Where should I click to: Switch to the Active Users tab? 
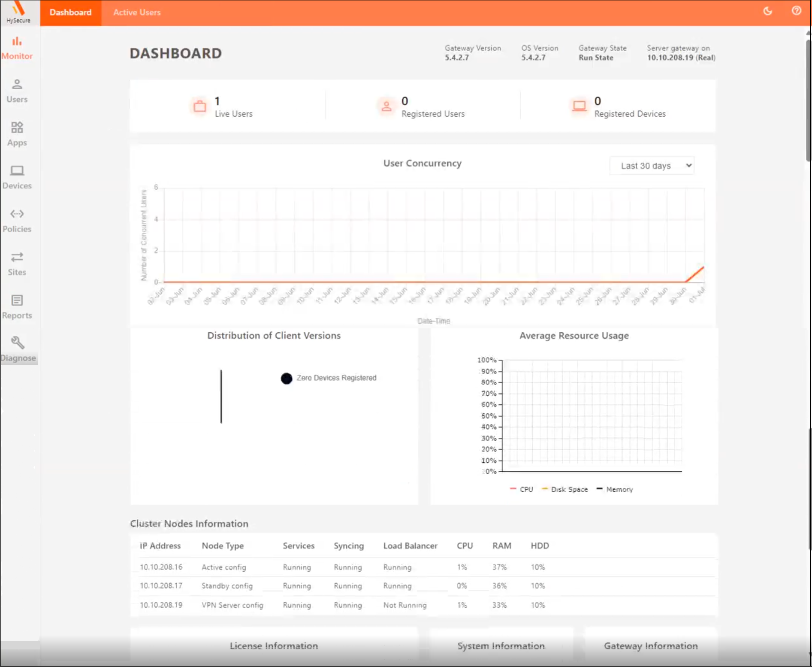[137, 12]
